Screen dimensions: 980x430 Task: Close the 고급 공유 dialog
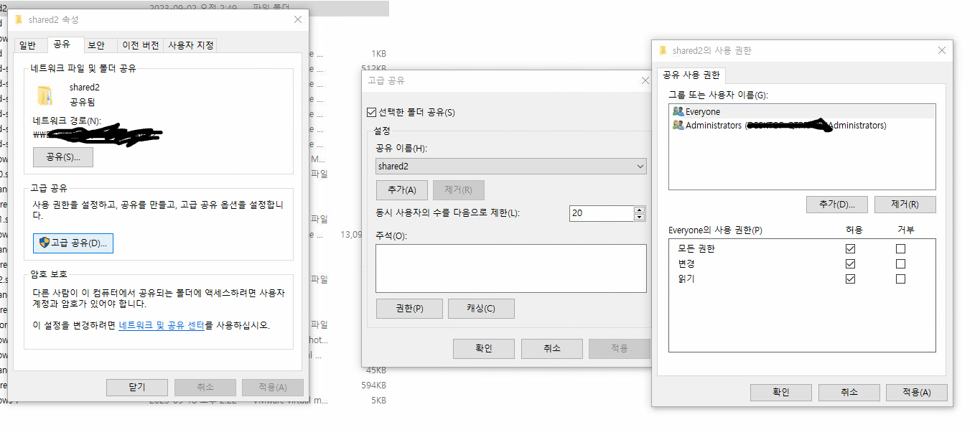point(645,81)
